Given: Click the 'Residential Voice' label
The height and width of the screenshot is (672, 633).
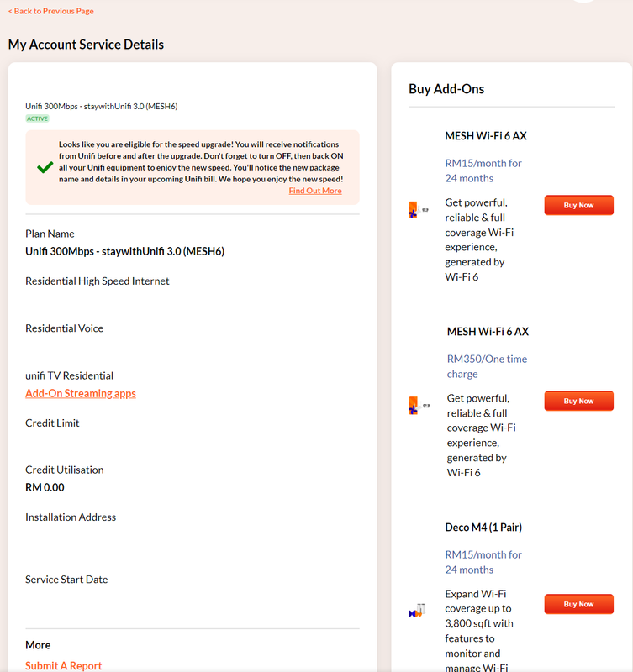Looking at the screenshot, I should 65,328.
